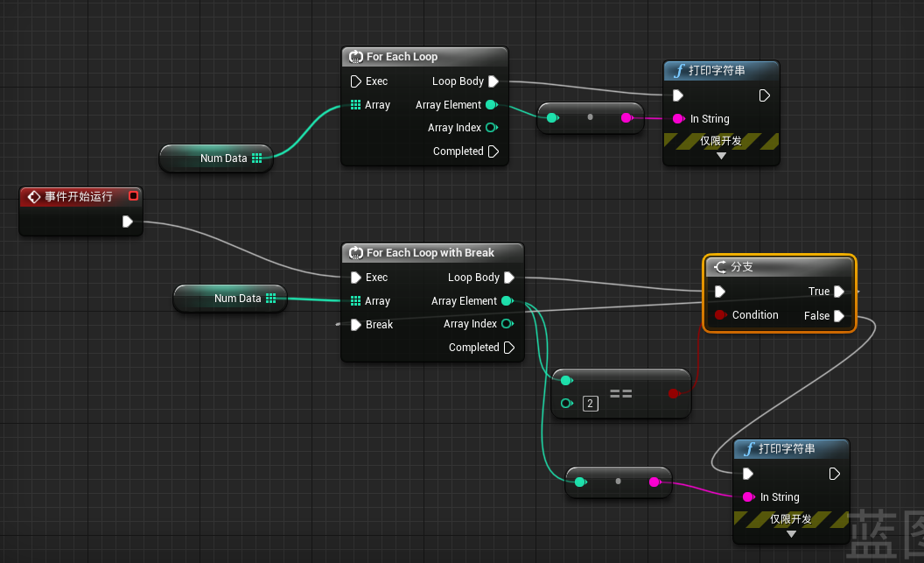Click the In String pin on top 打印字符串
The image size is (924, 563).
click(x=678, y=119)
